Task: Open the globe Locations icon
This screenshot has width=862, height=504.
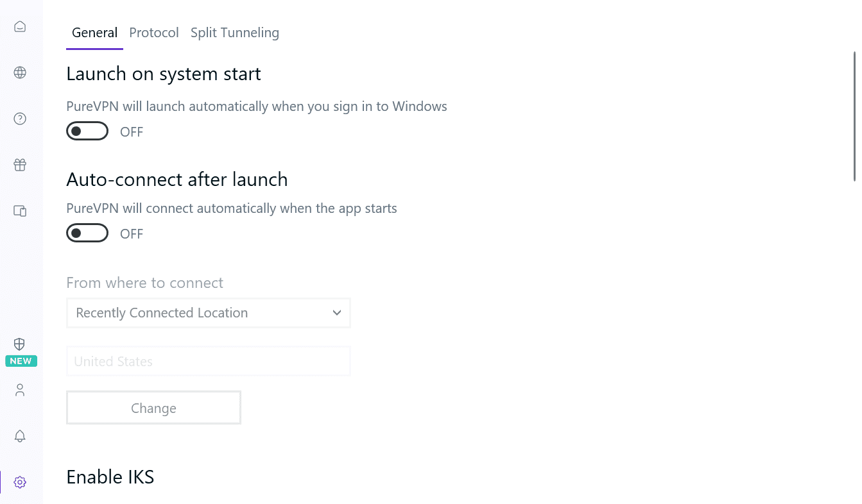Action: 20,72
